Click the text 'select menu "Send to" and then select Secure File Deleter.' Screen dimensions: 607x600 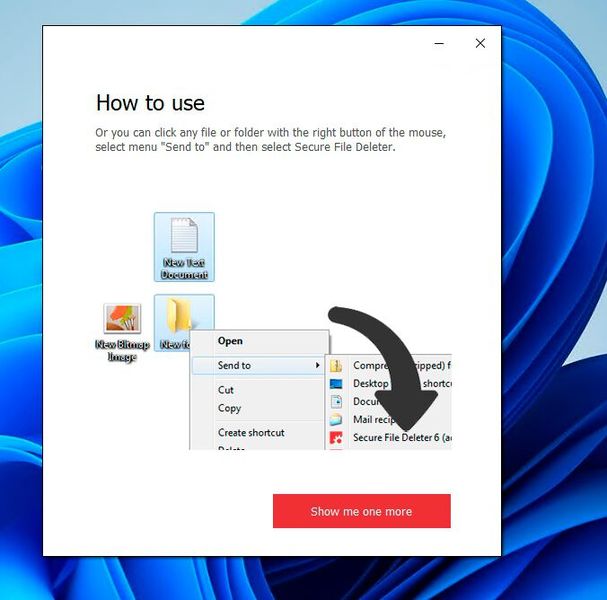tap(245, 147)
